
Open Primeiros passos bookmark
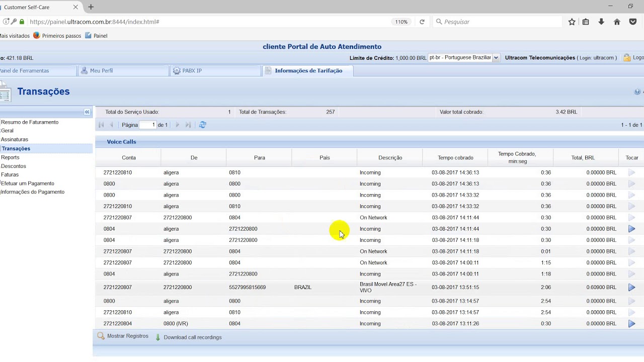click(x=56, y=36)
